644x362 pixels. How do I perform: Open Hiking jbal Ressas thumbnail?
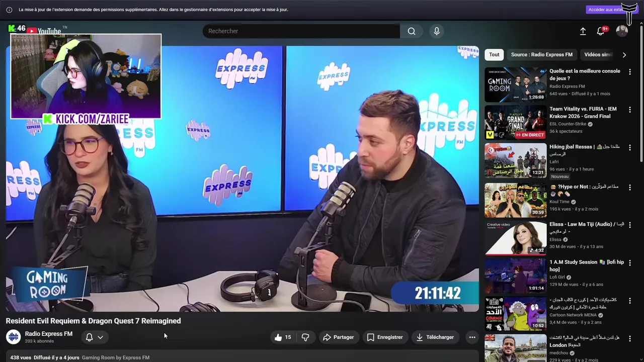coord(515,160)
